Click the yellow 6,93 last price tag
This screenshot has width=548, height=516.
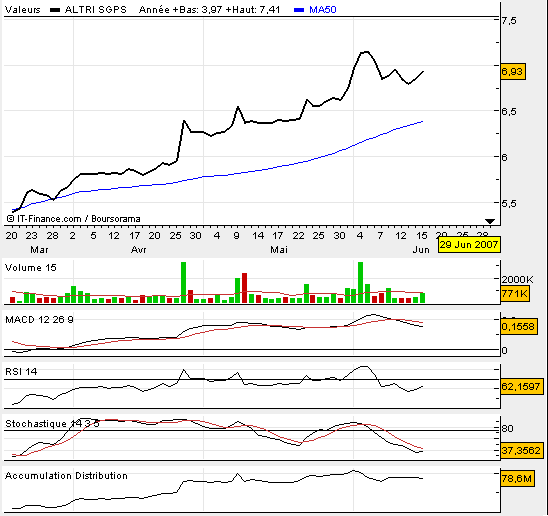click(513, 72)
